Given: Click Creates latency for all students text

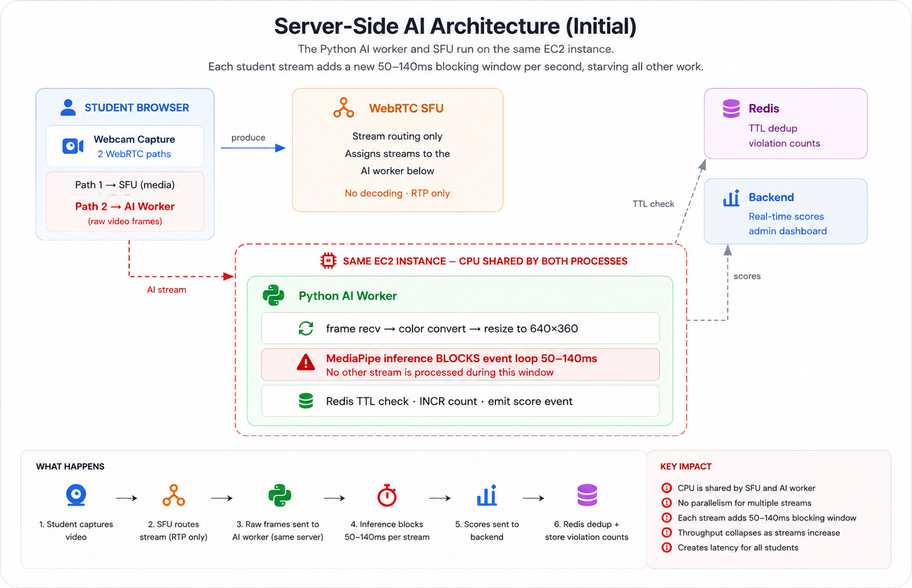Looking at the screenshot, I should [738, 548].
